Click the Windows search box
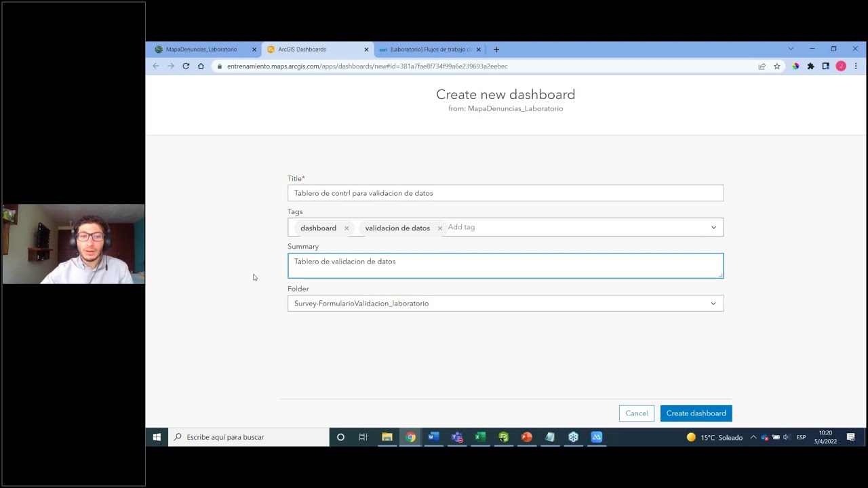The image size is (868, 488). 249,437
